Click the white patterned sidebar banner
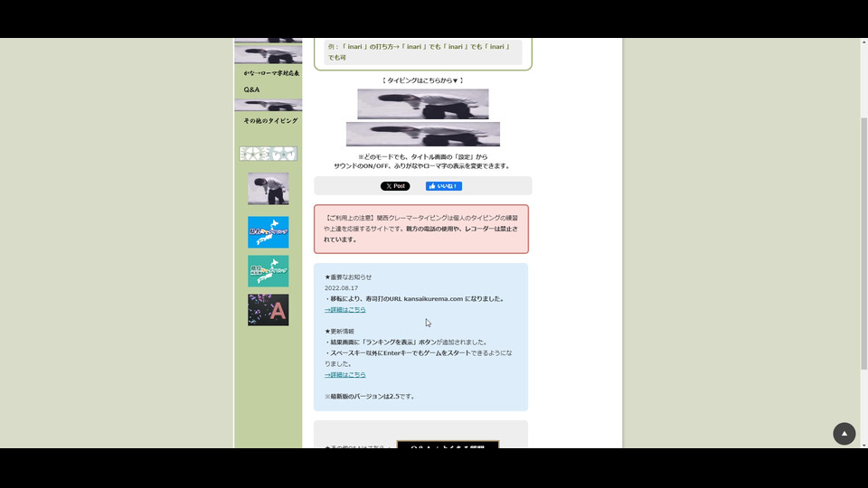Screen dimensions: 868x488 [x=269, y=154]
